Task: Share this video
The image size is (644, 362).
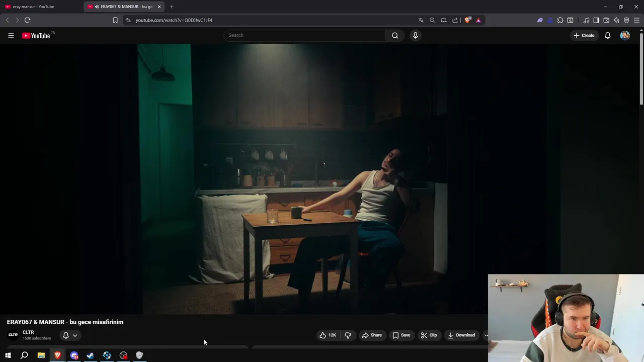Action: coord(372,335)
